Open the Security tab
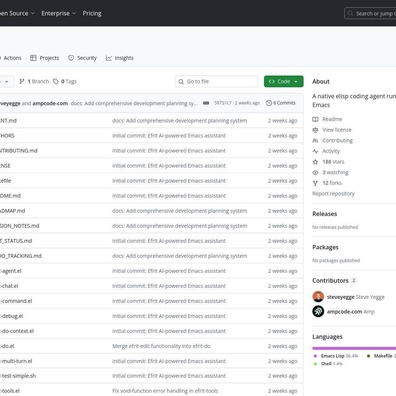396x396 pixels. (x=82, y=58)
